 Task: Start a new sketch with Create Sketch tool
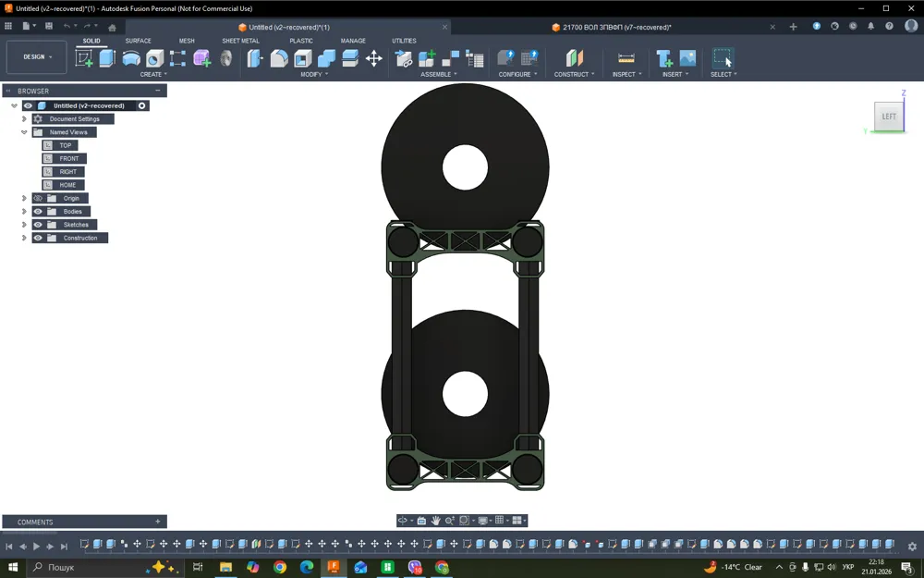[x=84, y=58]
